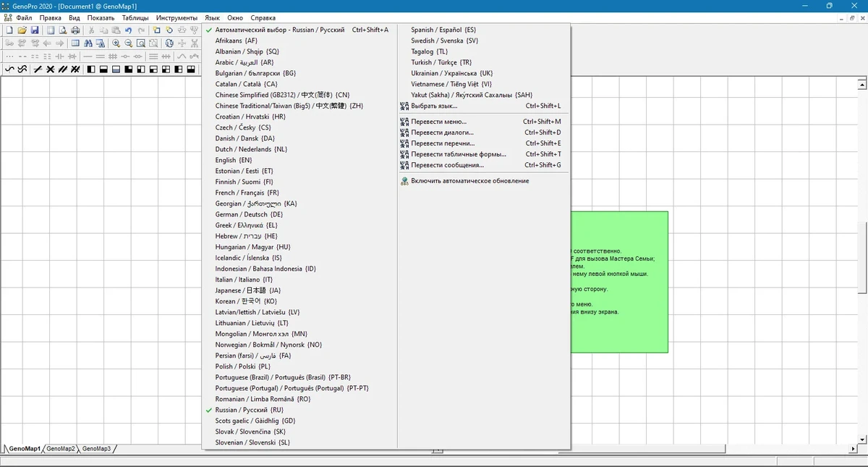
Task: Open the Справка menu
Action: [263, 17]
